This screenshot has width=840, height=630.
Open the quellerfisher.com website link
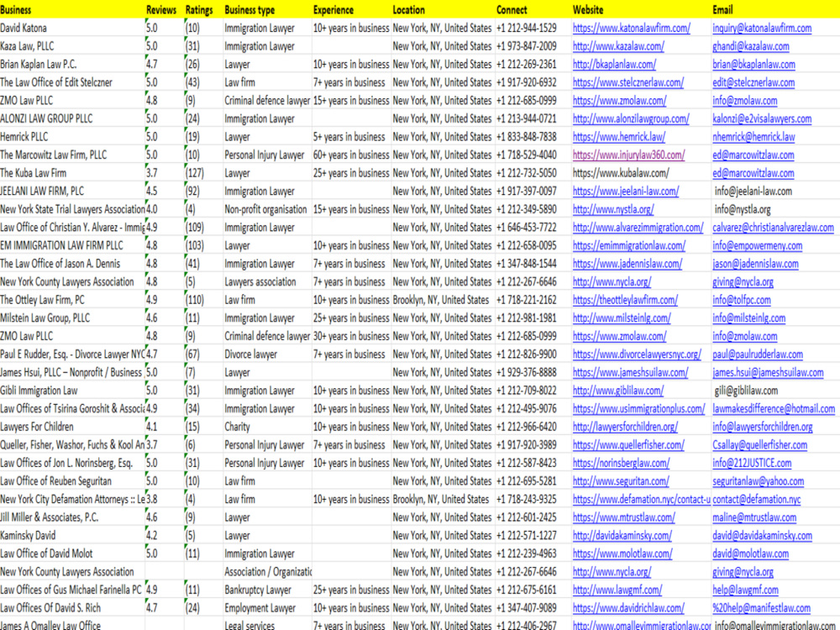[628, 445]
